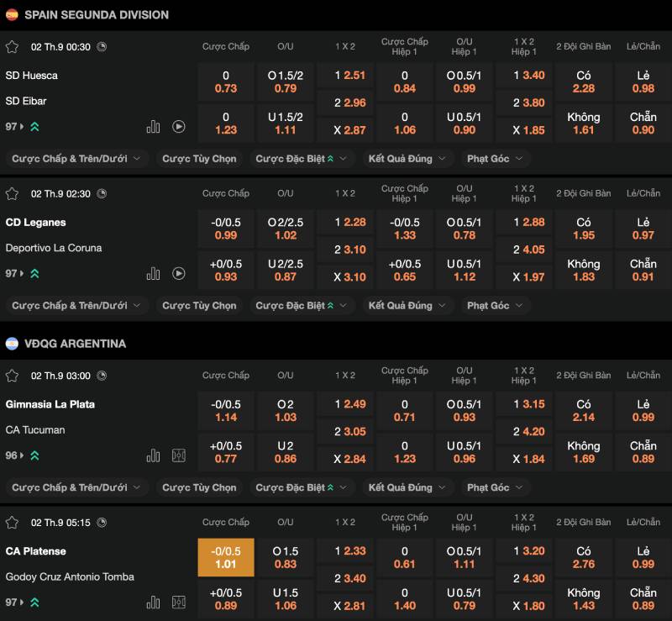Image resolution: width=672 pixels, height=621 pixels.
Task: Open pitch tracker icon for CA Platense match
Action: tap(179, 603)
